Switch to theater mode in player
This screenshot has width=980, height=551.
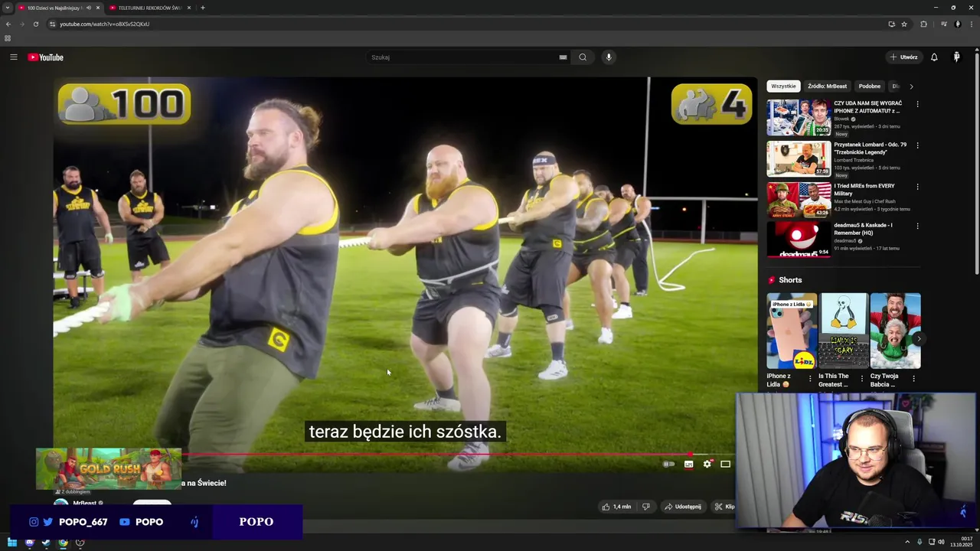coord(725,464)
